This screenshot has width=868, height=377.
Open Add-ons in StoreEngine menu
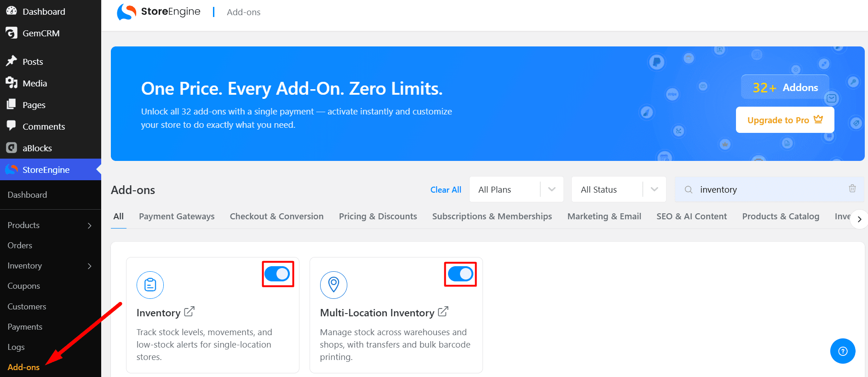point(23,367)
